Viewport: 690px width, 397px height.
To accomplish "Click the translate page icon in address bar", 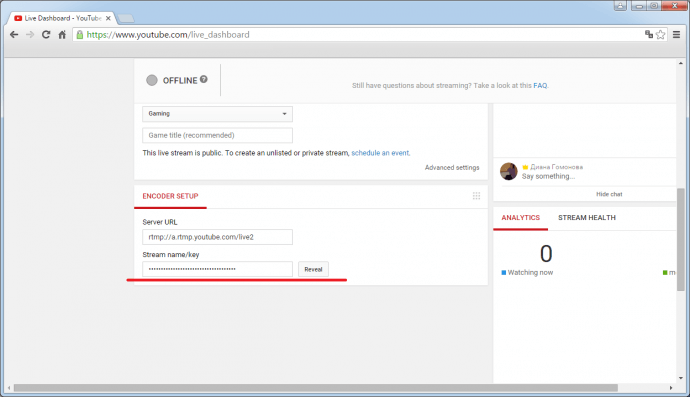I will coord(649,34).
